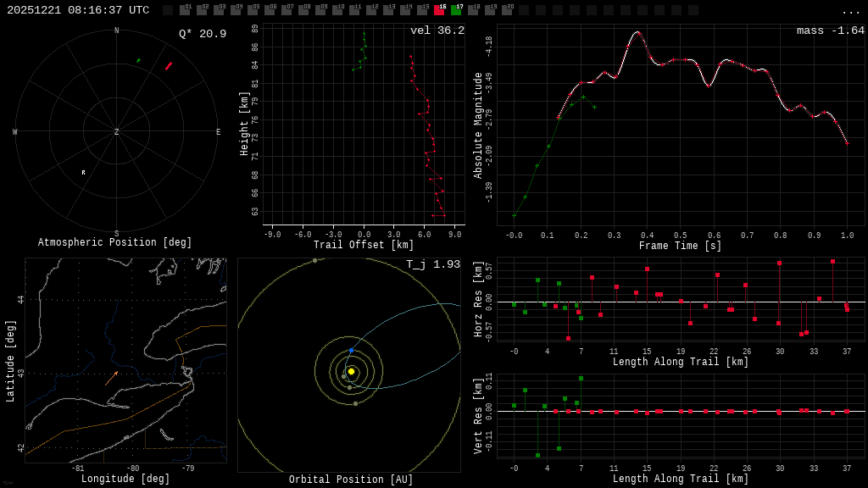868x488 pixels.
Task: Click the Q* 20.9 value
Action: (x=203, y=34)
